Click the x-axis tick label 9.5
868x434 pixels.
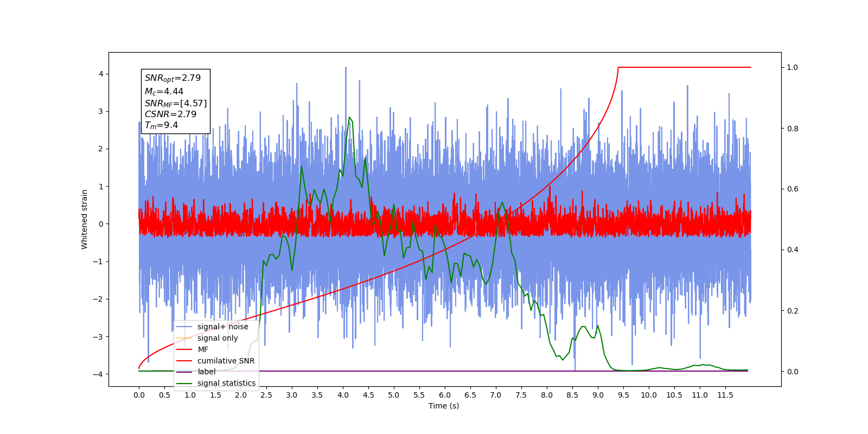coord(623,395)
